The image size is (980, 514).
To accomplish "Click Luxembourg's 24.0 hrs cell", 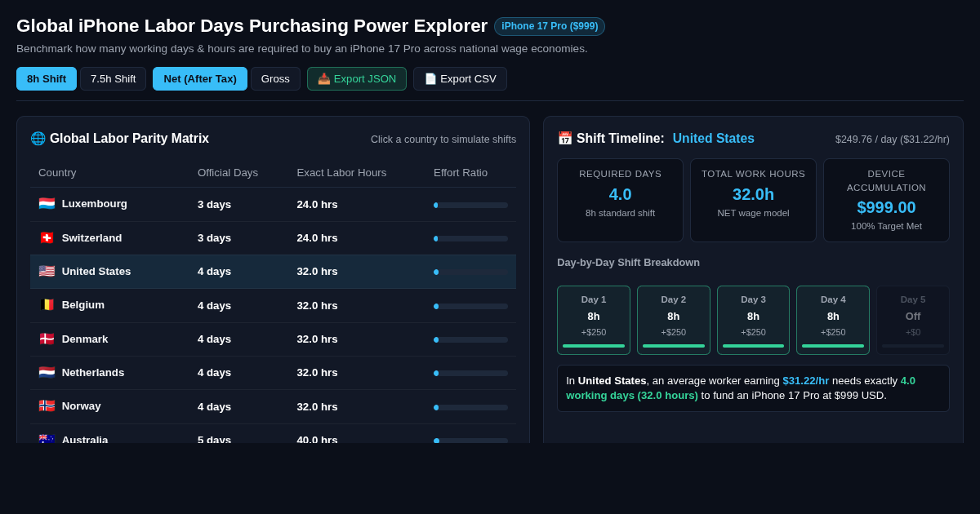I will click(317, 204).
